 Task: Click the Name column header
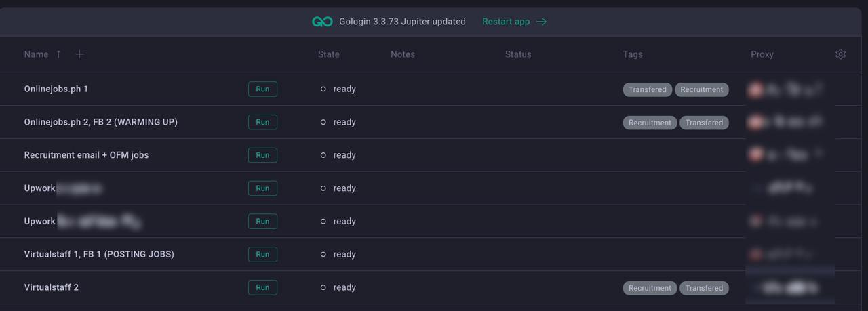(36, 54)
